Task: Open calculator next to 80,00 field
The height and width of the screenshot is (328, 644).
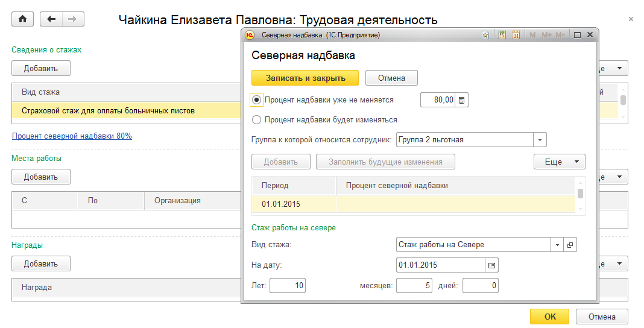Action: (x=462, y=100)
